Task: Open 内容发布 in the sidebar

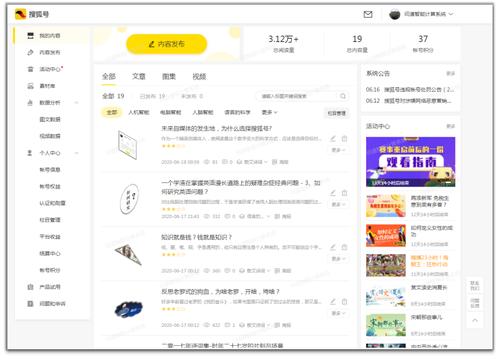Action: pyautogui.click(x=50, y=52)
